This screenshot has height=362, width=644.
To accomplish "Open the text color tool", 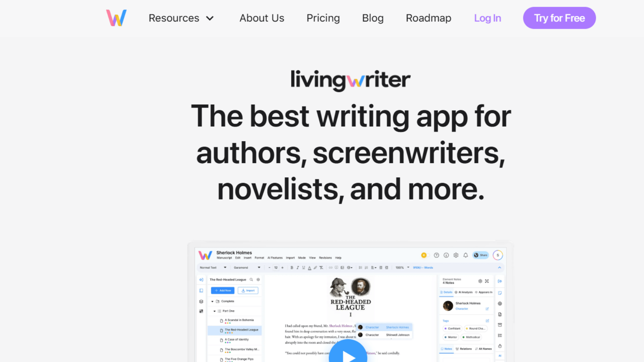I will coord(309,267).
